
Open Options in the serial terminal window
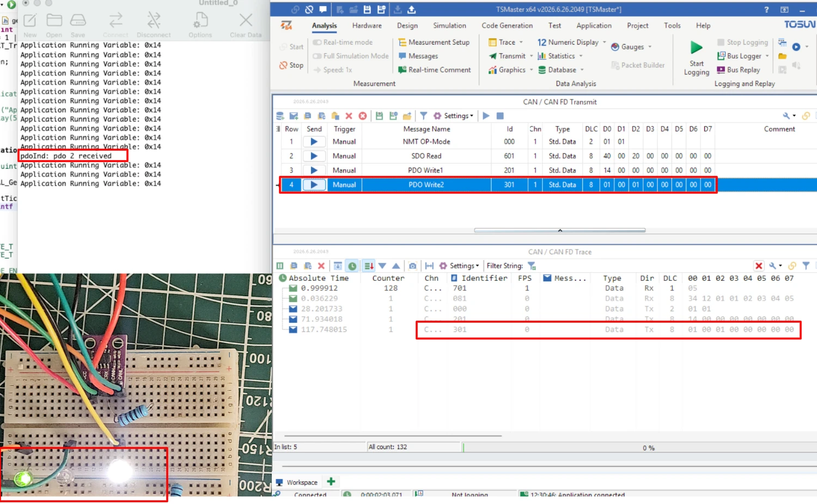[200, 26]
